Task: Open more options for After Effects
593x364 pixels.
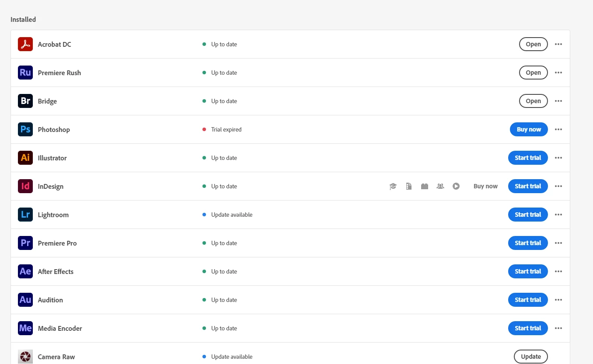Action: (558, 271)
